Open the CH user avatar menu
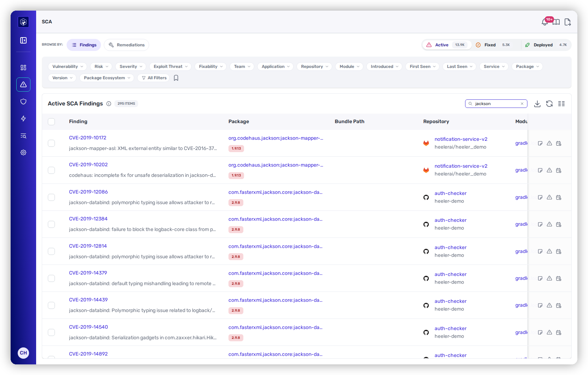This screenshot has height=375, width=588. click(23, 353)
